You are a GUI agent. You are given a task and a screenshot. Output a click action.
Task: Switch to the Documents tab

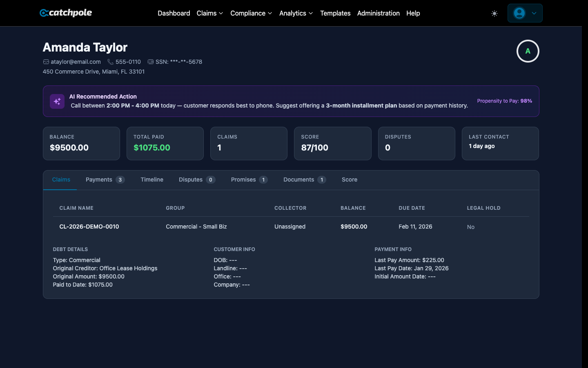(x=299, y=180)
